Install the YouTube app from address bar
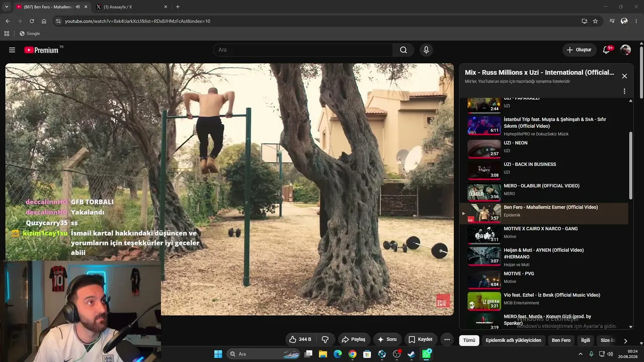This screenshot has height=362, width=644. pos(584,21)
